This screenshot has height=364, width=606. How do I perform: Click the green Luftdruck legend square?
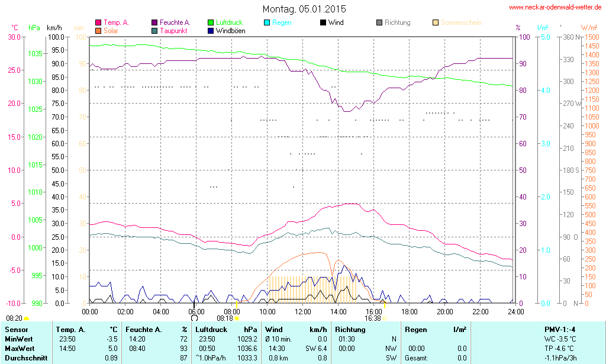pyautogui.click(x=211, y=23)
